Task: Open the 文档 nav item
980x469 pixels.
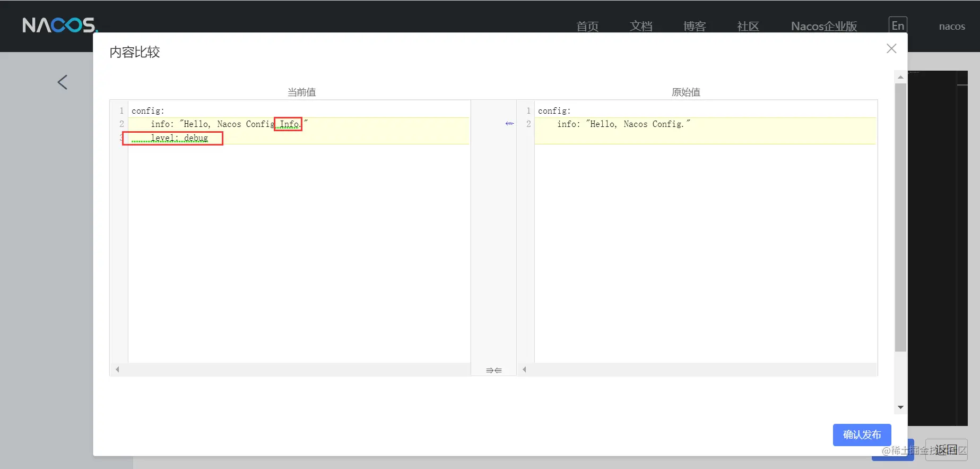Action: click(641, 26)
